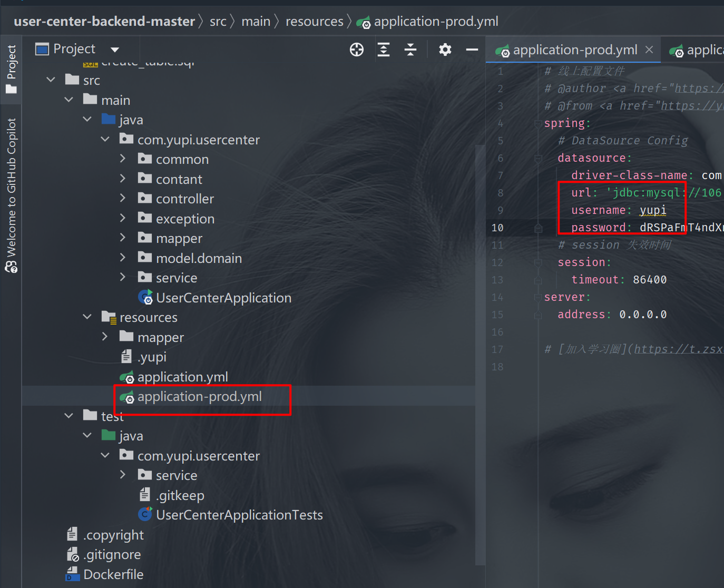Hide the Project panel with minus icon

pos(472,50)
